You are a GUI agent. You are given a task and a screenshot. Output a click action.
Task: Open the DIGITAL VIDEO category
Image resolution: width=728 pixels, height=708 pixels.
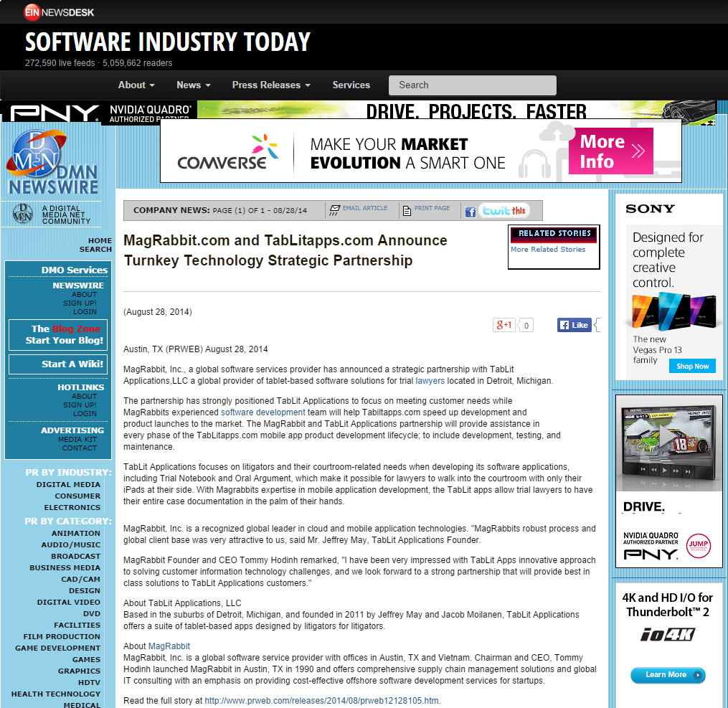(x=69, y=602)
